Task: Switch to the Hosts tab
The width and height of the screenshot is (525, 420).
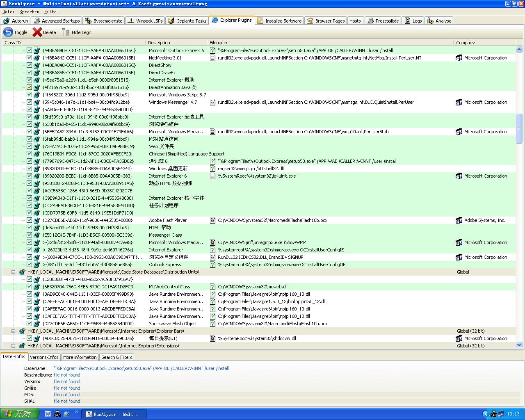Action: point(355,21)
